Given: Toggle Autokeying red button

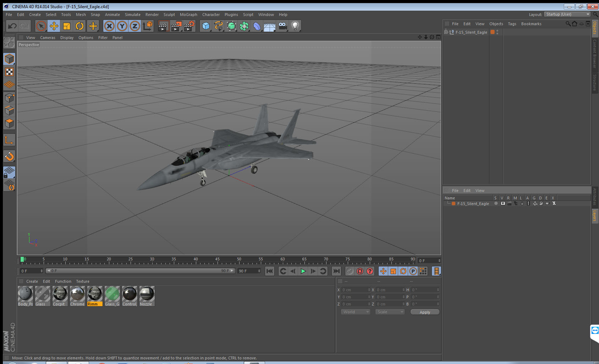Looking at the screenshot, I should tap(360, 271).
